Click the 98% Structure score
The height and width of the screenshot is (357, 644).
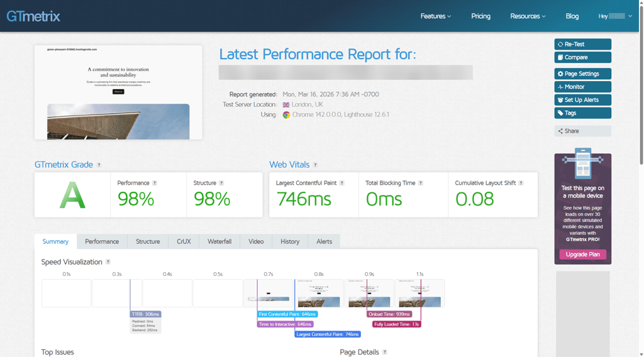(x=212, y=199)
